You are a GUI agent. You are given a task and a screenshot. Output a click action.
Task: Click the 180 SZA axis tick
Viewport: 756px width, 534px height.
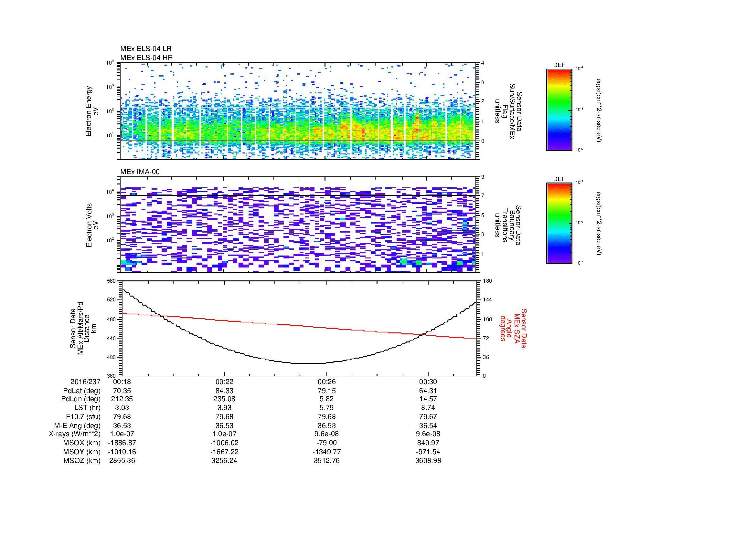[x=487, y=281]
